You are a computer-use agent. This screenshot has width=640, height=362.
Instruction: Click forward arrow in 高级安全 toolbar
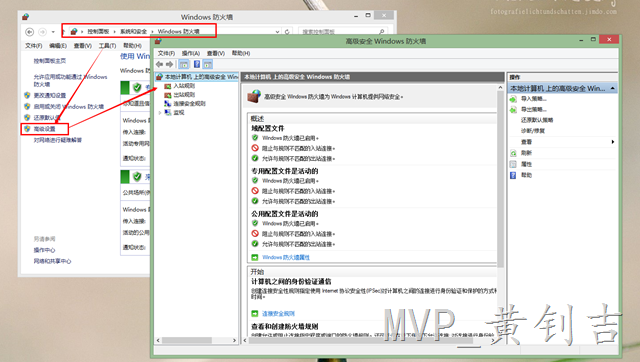pos(169,64)
